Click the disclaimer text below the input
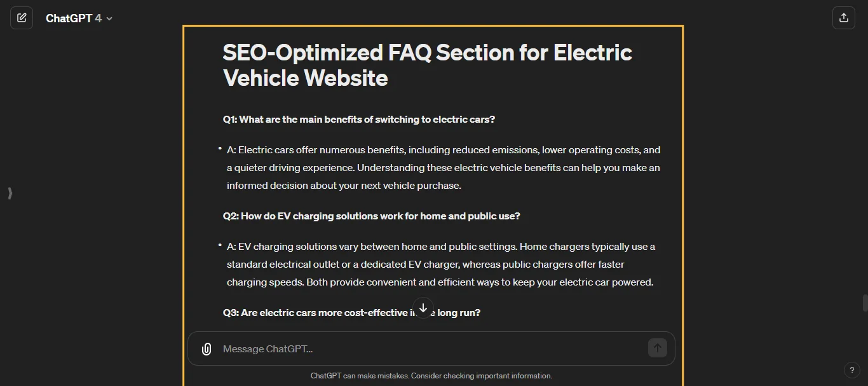Viewport: 868px width, 386px height. click(431, 376)
